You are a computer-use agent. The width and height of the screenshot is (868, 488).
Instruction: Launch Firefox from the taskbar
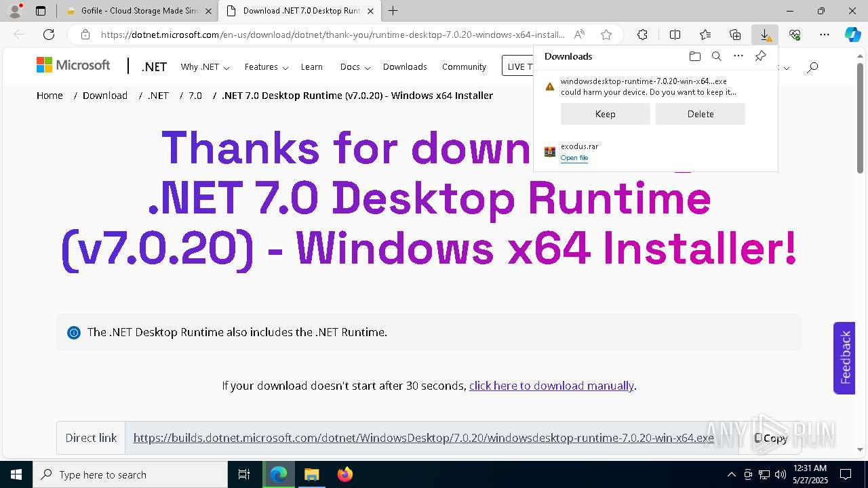point(344,474)
